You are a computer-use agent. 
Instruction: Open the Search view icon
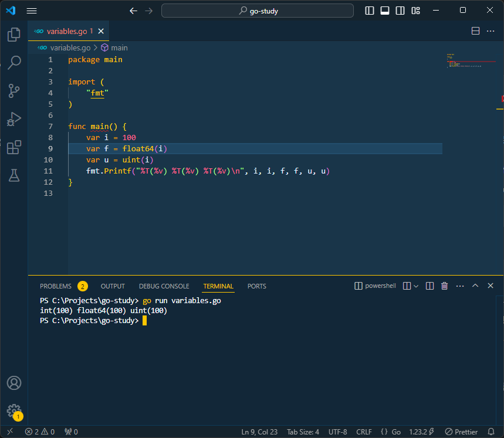pyautogui.click(x=14, y=62)
